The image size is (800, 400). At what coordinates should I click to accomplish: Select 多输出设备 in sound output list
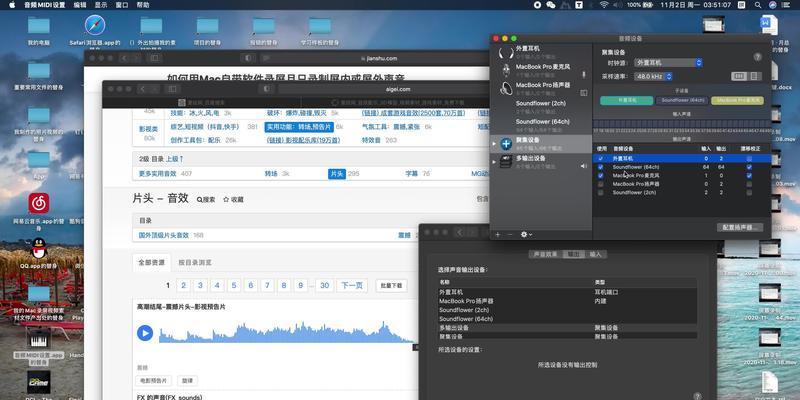[x=567, y=328]
